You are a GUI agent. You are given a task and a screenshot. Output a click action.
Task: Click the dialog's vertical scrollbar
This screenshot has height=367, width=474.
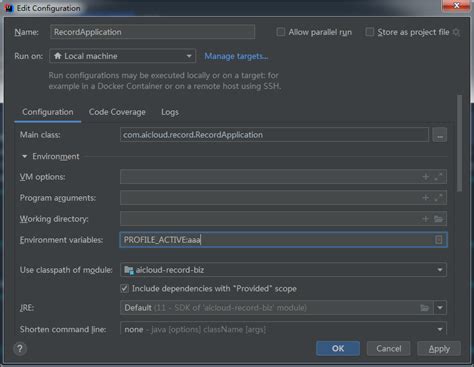click(x=460, y=143)
